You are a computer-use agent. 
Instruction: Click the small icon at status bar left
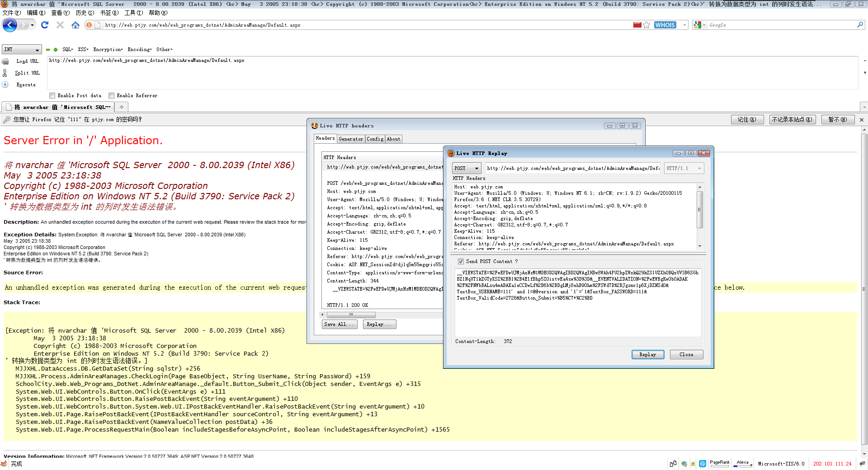click(4, 464)
